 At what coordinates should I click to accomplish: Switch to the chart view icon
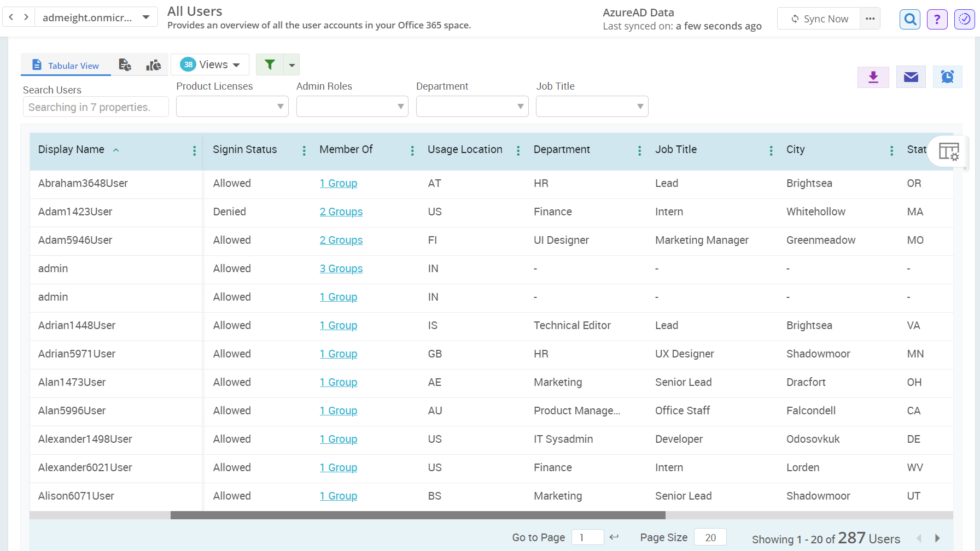click(x=153, y=65)
